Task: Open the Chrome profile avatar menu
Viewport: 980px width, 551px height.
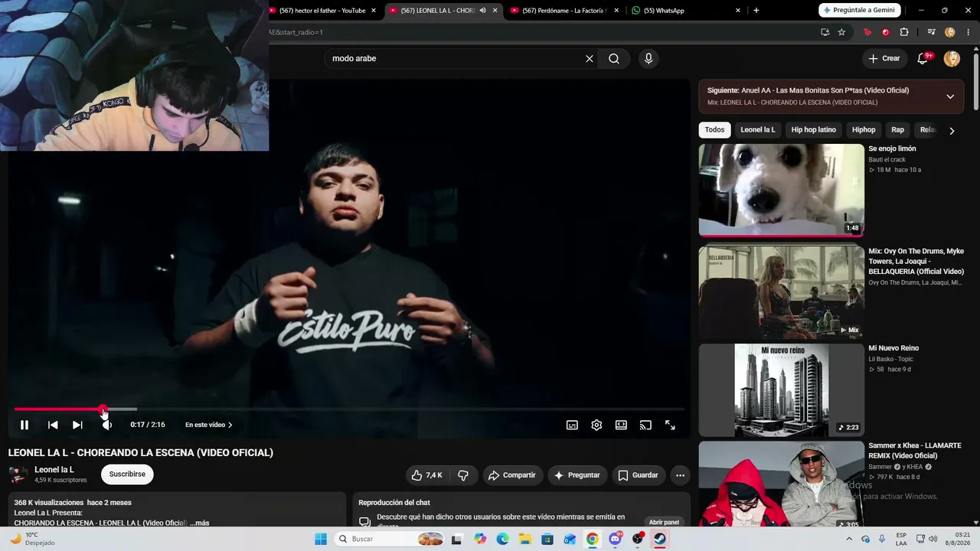Action: click(950, 32)
